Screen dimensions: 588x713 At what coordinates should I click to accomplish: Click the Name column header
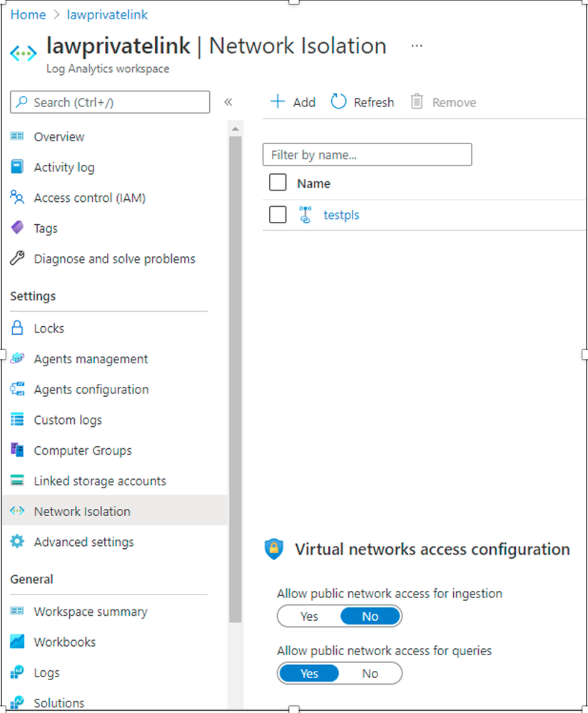click(x=314, y=183)
